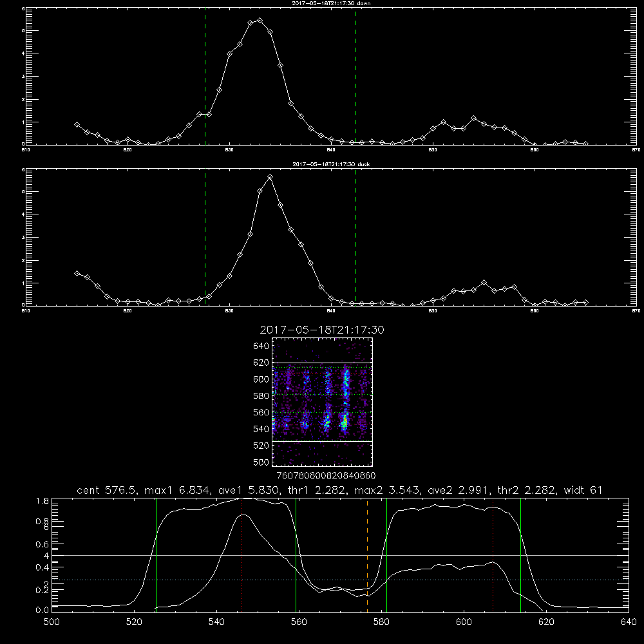Click the '500' x-axis label of the bottom plot
Screen dimensions: 644x644
[x=52, y=621]
